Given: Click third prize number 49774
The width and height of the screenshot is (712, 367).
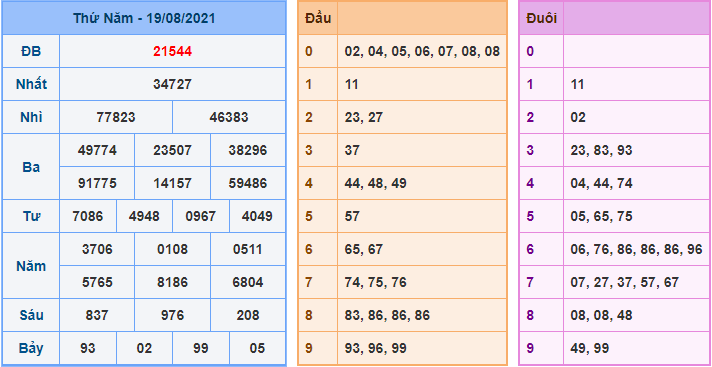Looking at the screenshot, I should 97,150.
